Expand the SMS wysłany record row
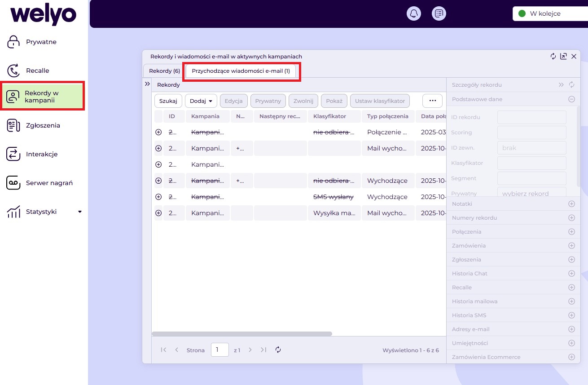The image size is (588, 385). tap(158, 197)
